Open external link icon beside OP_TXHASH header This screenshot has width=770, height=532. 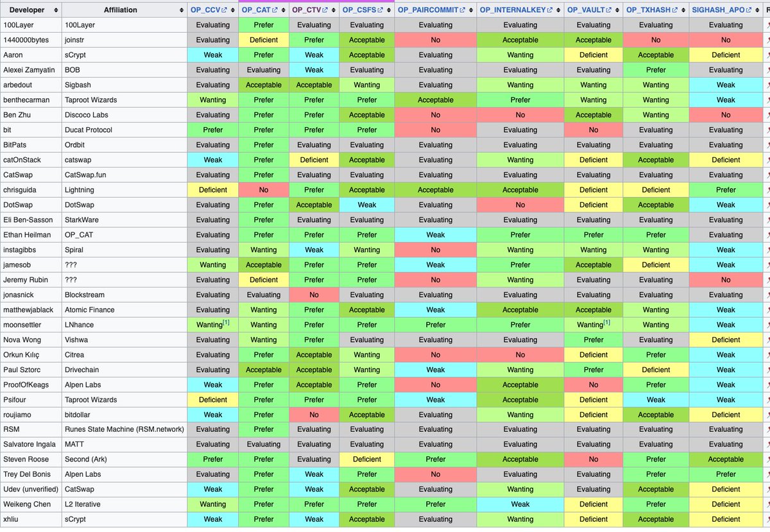(x=675, y=10)
